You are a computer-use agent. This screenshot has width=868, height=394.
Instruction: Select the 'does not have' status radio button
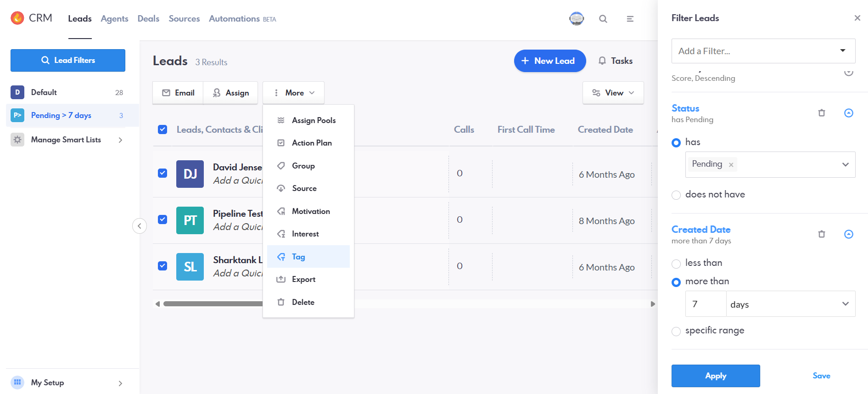(676, 195)
